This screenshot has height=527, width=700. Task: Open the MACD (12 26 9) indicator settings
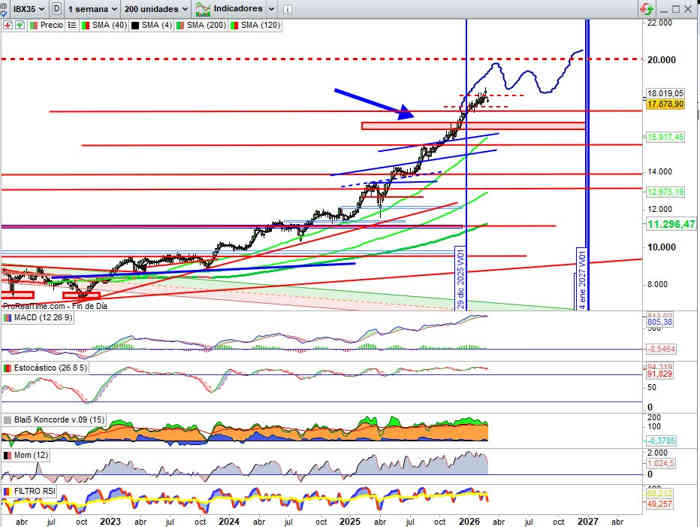click(x=37, y=317)
